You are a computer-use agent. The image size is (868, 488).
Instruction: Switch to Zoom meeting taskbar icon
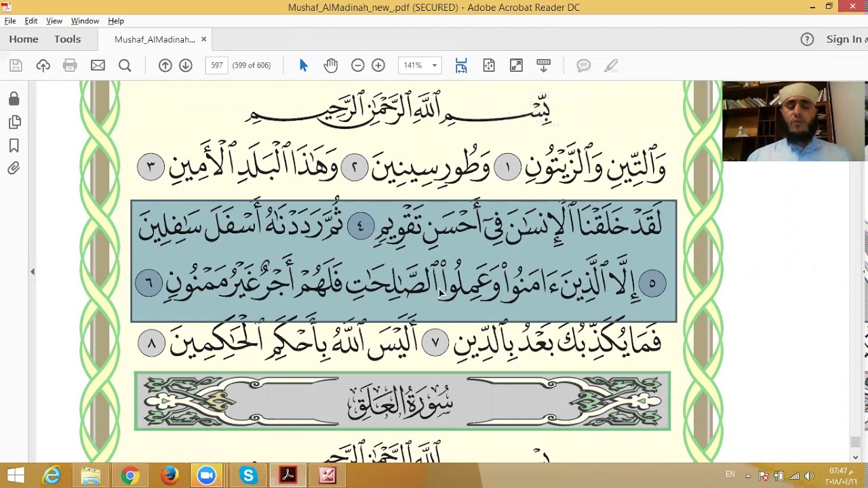(208, 476)
